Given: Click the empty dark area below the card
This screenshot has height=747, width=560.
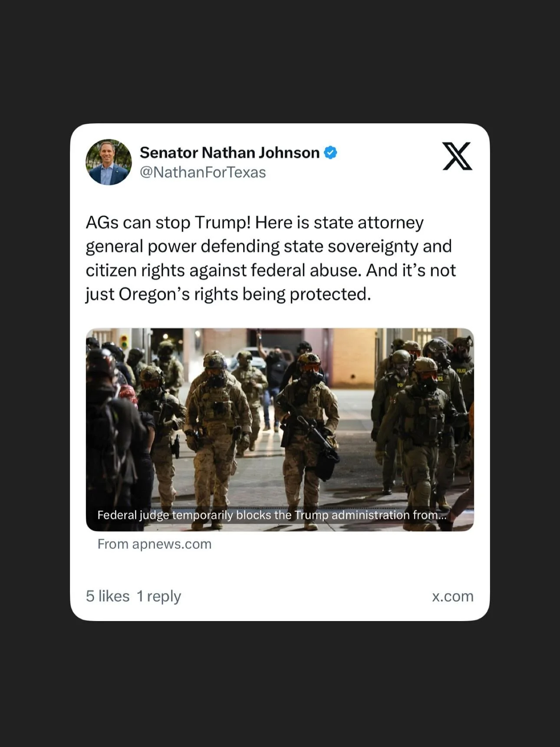Looking at the screenshot, I should 280,684.
